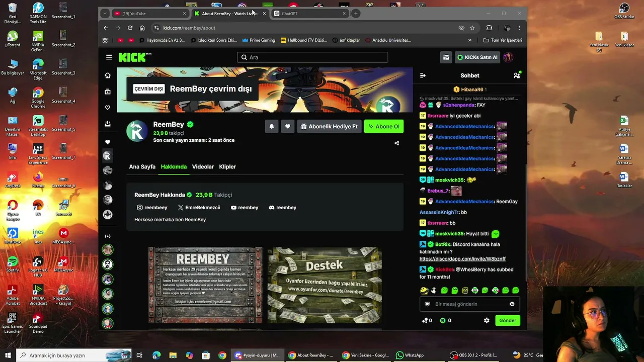Viewport: 644px width, 362px height.
Task: Click the ReemBey channel avatar
Action: (137, 131)
